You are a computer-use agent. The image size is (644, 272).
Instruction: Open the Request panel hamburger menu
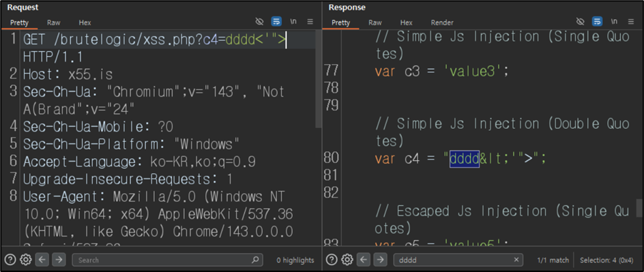pos(310,21)
